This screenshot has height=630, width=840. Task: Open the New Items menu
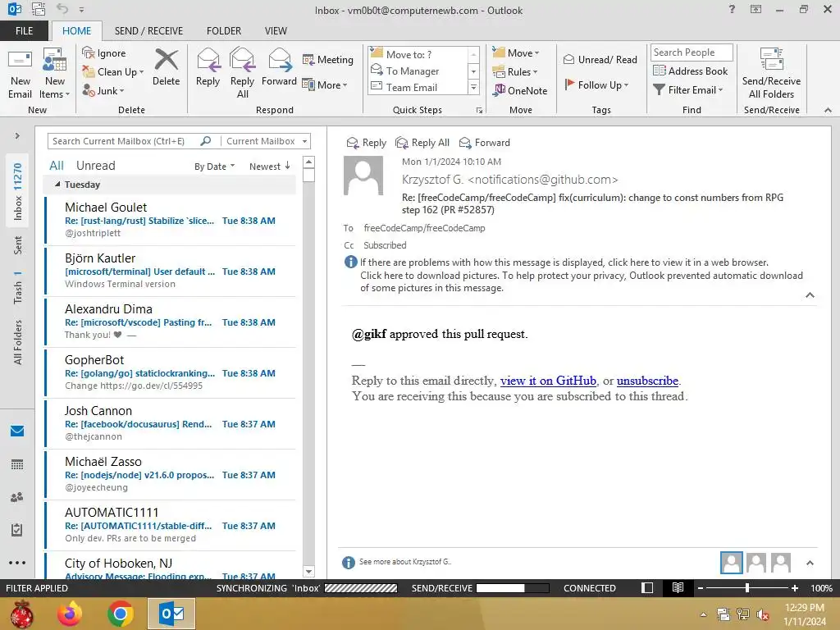(55, 75)
